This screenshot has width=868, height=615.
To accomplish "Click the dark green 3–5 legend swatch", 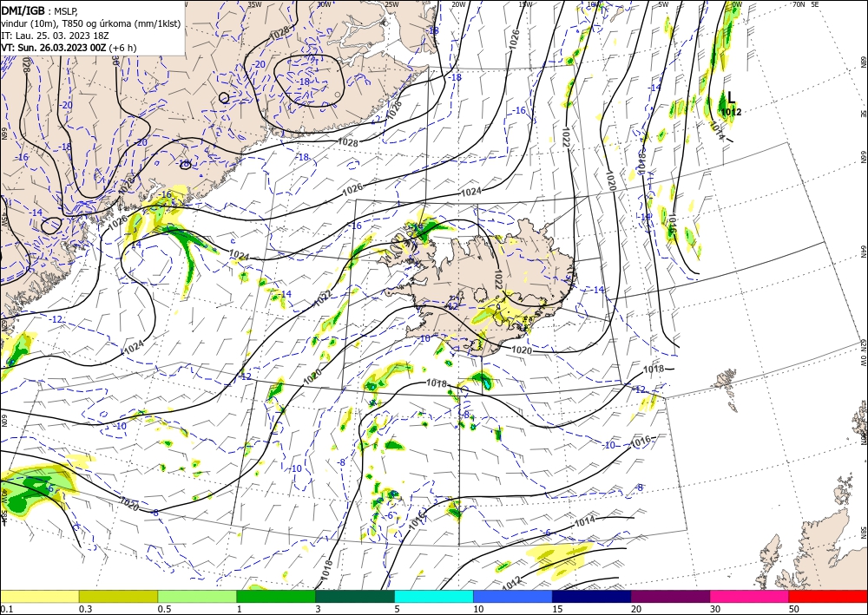I will [x=355, y=596].
